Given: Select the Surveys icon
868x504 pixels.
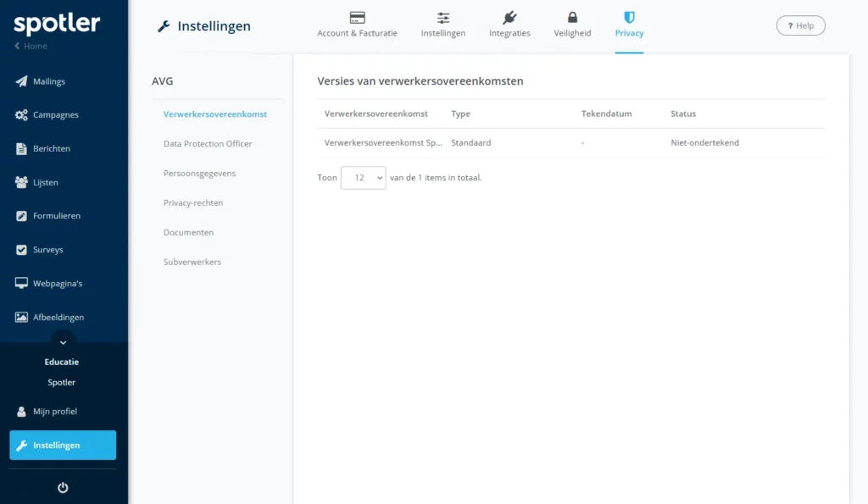Looking at the screenshot, I should pos(20,249).
